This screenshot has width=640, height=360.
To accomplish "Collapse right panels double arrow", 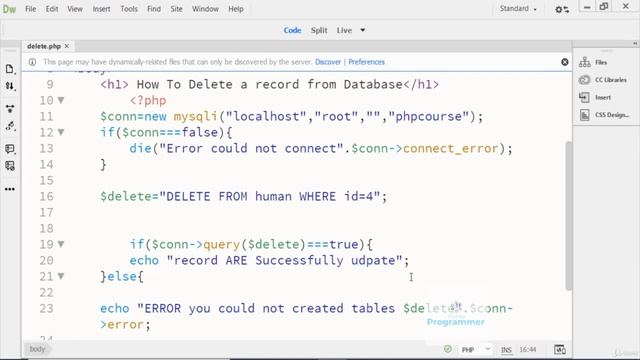I will pos(635,43).
